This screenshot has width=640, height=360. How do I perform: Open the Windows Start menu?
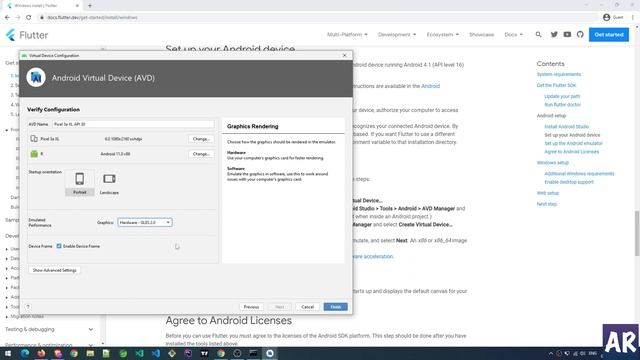coord(8,353)
